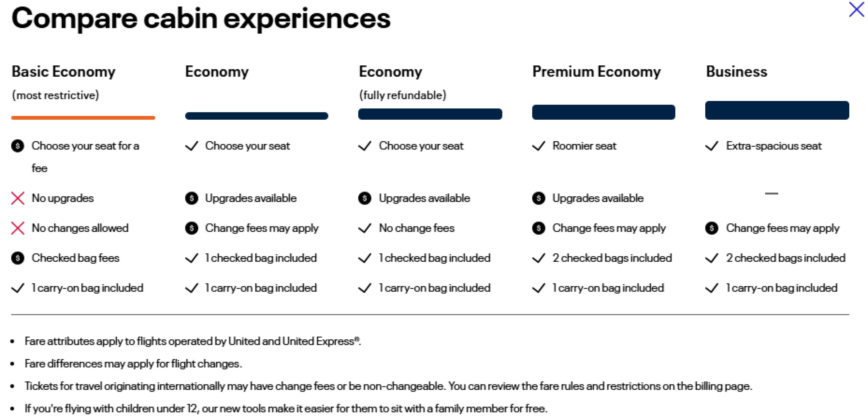This screenshot has width=868, height=417.
Task: Click the dark navy Business bar
Action: (777, 110)
